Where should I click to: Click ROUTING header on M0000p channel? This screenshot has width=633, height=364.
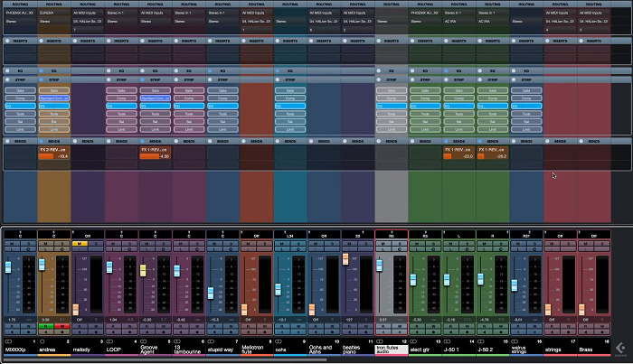[20, 4]
